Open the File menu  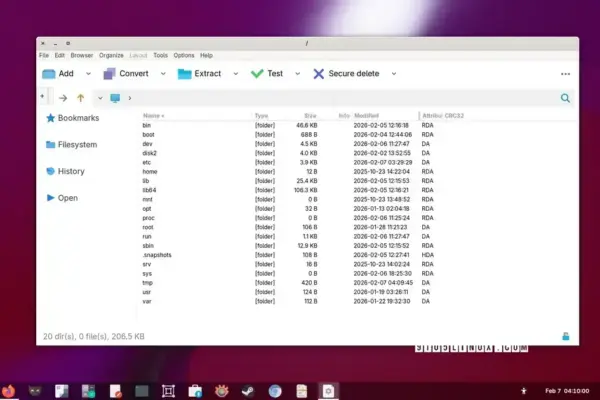[x=44, y=56]
